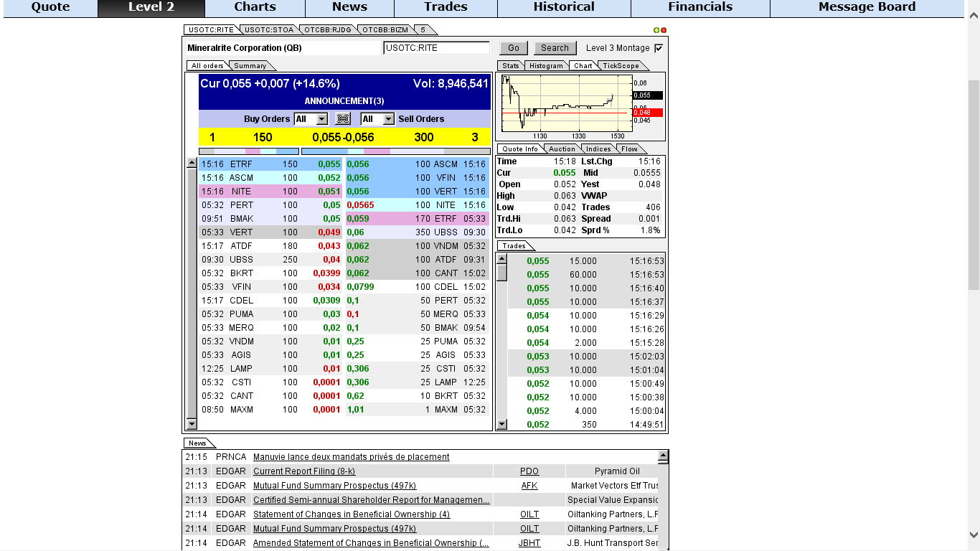Open the Flow tab
This screenshot has height=551, width=980.
tap(628, 149)
